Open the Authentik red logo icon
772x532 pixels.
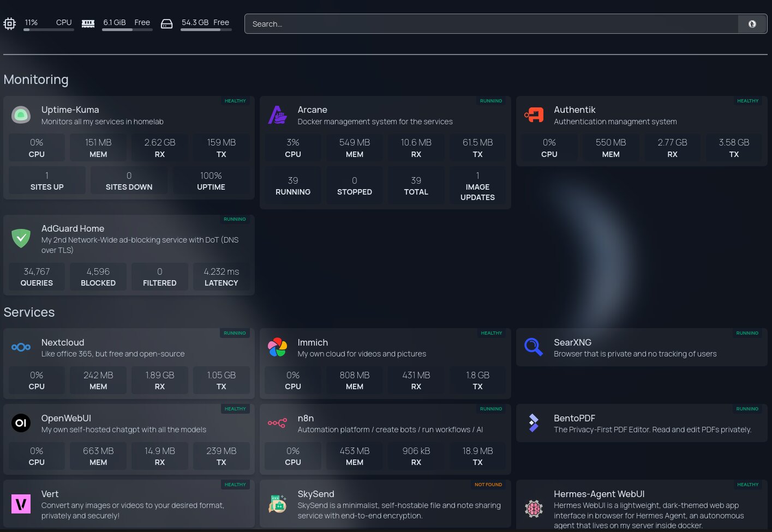click(x=534, y=115)
